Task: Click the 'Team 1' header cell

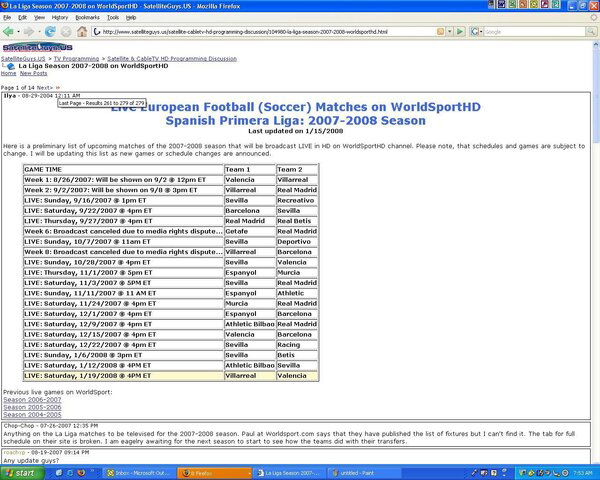Action: click(x=249, y=170)
